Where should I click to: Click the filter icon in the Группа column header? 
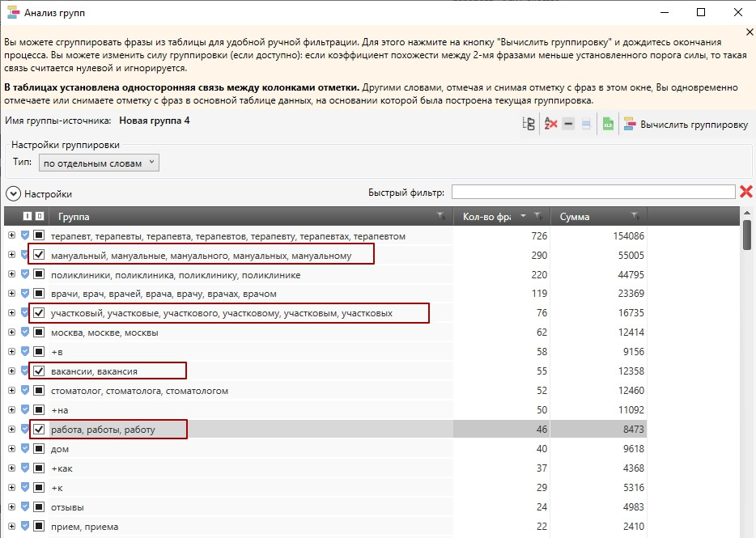[x=440, y=217]
